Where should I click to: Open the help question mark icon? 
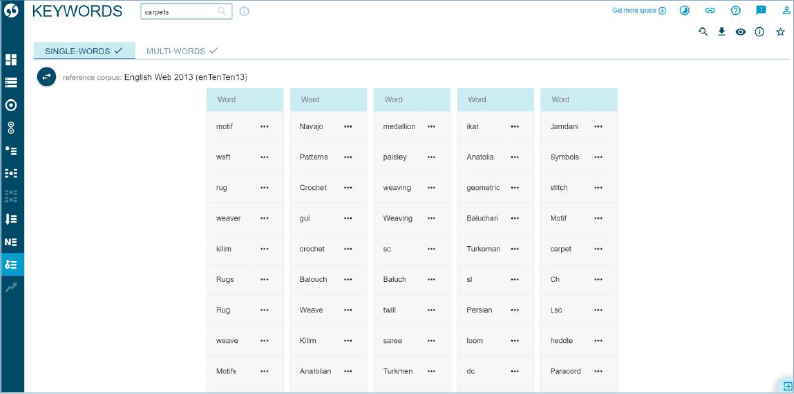pos(735,11)
